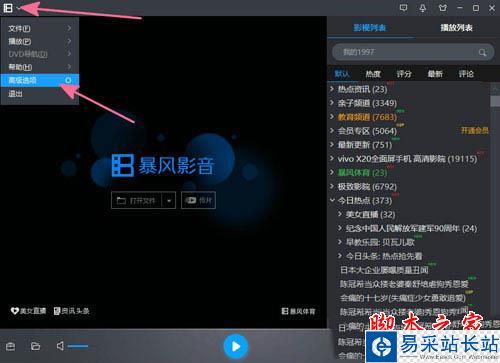The height and width of the screenshot is (363, 500).
Task: Open the dropdown arrow beside 打开文件
Action: point(169,201)
